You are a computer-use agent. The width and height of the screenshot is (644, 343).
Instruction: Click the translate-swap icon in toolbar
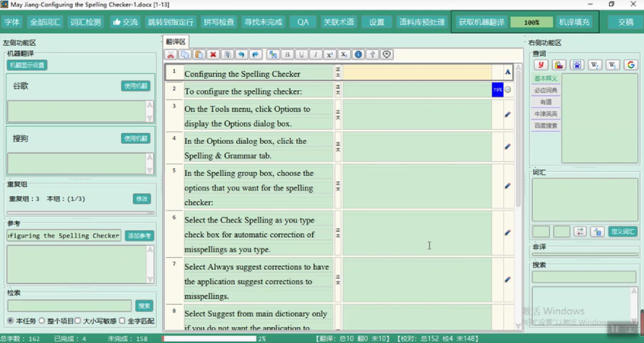tap(273, 55)
